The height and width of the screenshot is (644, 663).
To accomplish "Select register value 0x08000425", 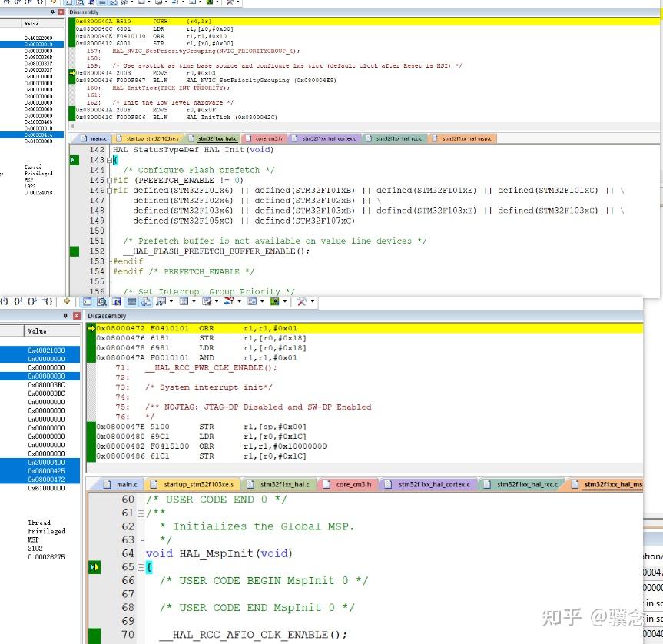I will (x=47, y=470).
